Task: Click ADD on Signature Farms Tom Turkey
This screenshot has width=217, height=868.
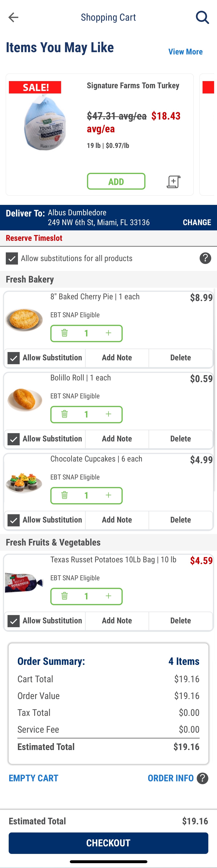Action: tap(116, 181)
